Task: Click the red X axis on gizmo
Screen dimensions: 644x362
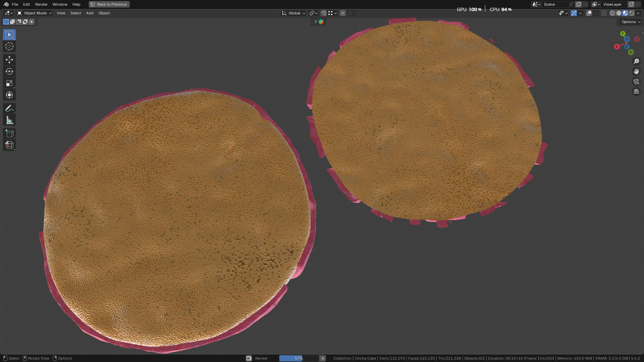Action: pos(617,47)
